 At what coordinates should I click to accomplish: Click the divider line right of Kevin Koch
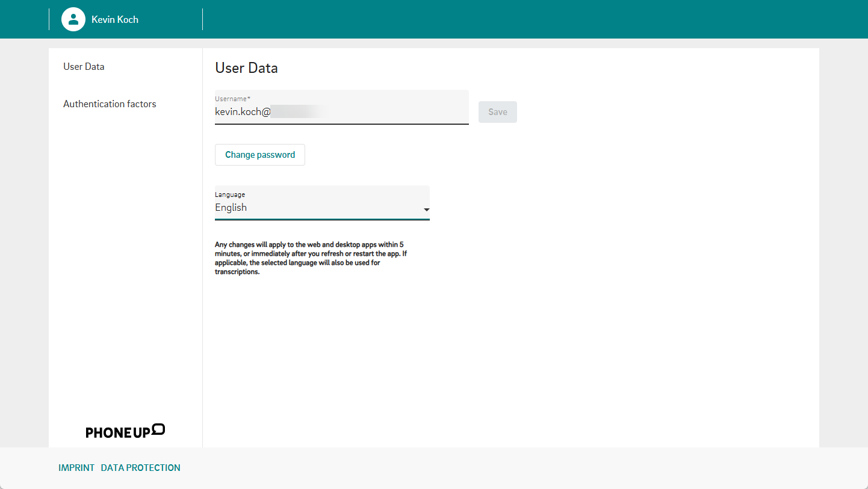tap(203, 19)
